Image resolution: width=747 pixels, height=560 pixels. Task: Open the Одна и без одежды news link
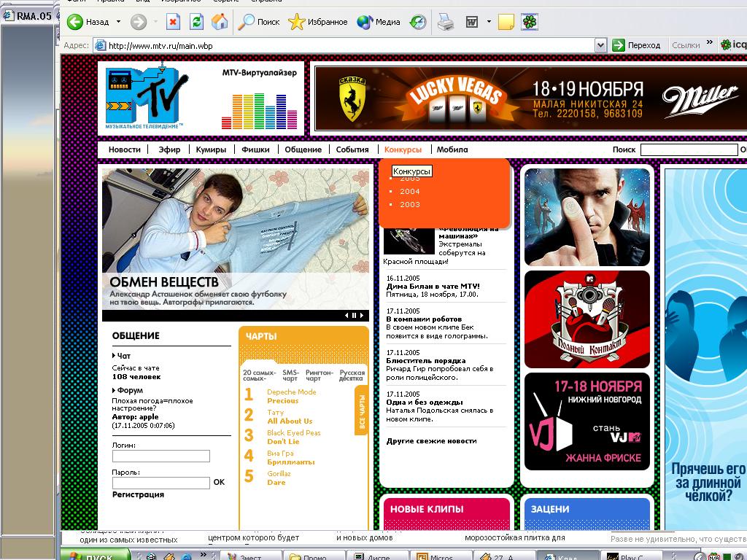[x=425, y=402]
